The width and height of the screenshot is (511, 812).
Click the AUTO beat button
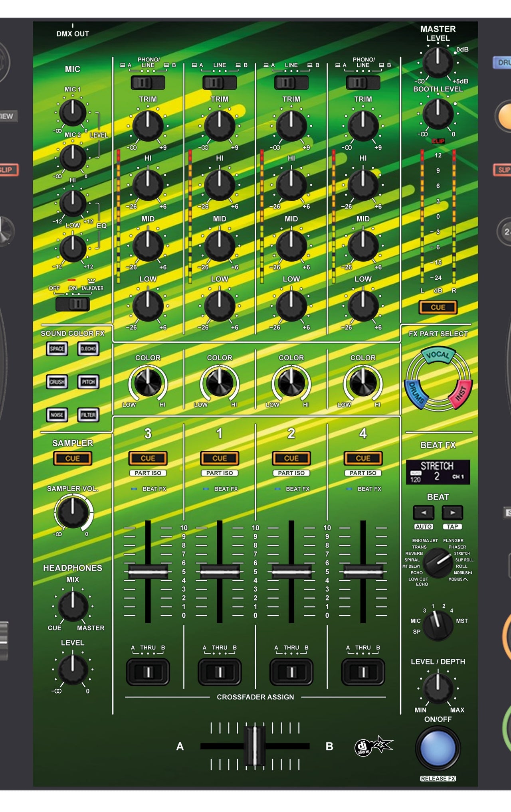tap(424, 527)
